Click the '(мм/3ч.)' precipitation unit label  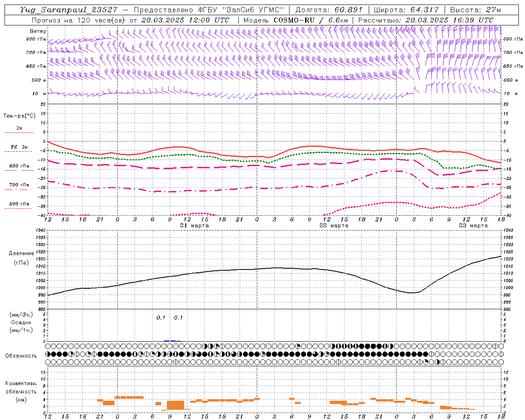(x=21, y=315)
